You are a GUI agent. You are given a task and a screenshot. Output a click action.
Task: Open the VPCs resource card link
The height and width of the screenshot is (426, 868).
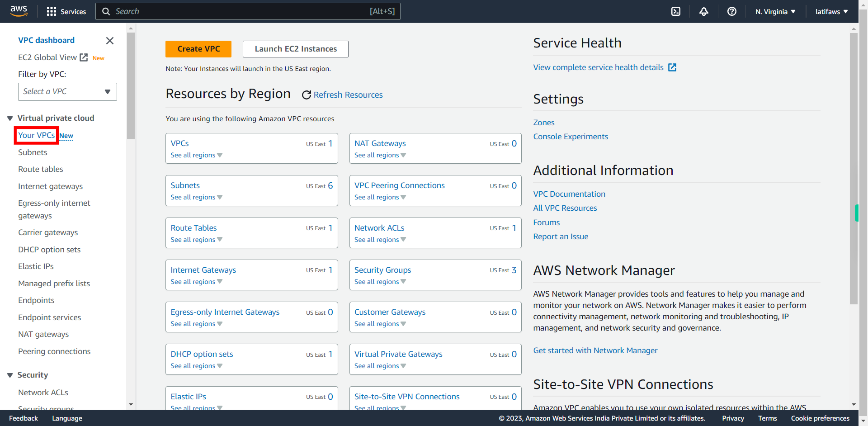(x=179, y=143)
